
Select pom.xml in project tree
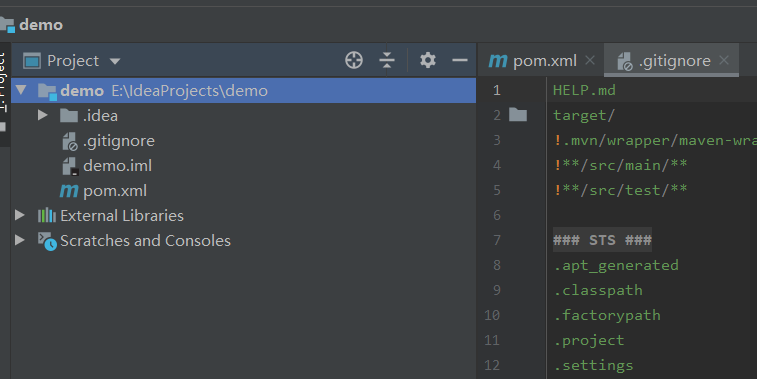pos(115,191)
